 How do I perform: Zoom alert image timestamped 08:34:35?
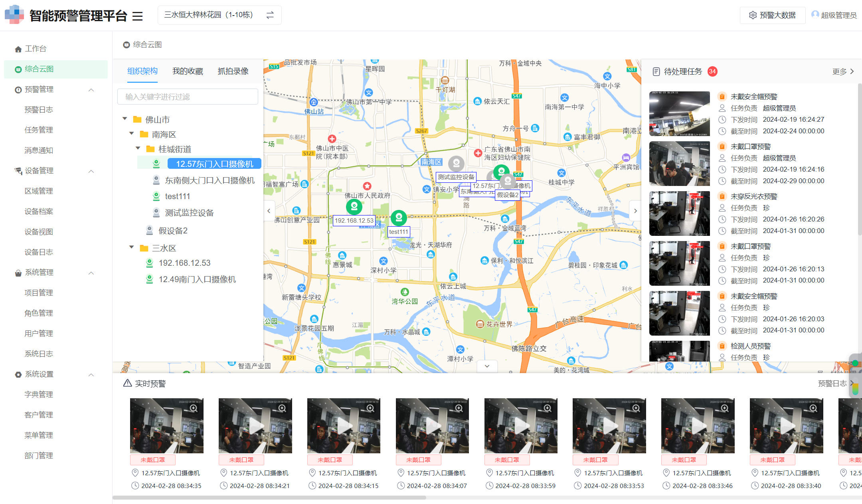[194, 408]
